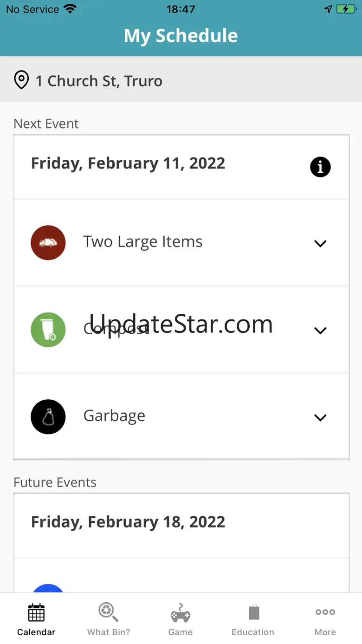
Task: Tap the Friday, February 18, 2022 header
Action: coord(128,522)
